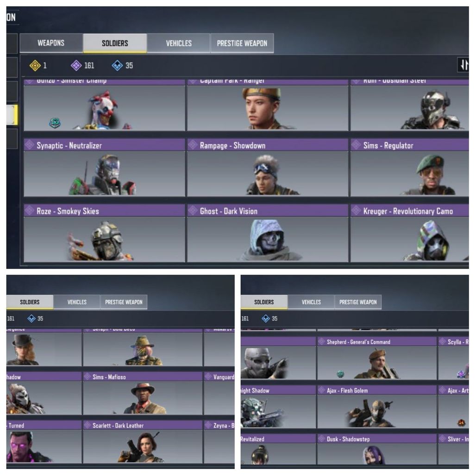Select the Soldiers tab in bottom-left panel
Image resolution: width=476 pixels, height=476 pixels.
coord(30,302)
